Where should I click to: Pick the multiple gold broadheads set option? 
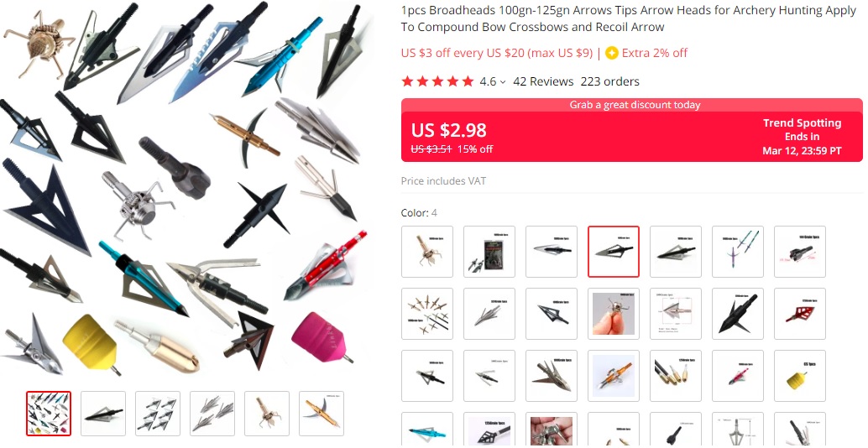click(427, 314)
